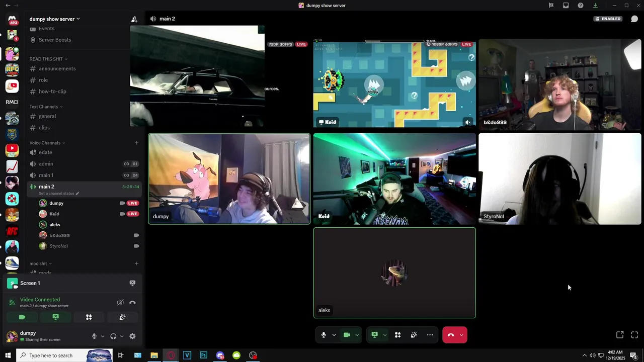Toggle screen share button in left voice panel
The height and width of the screenshot is (362, 644).
[x=55, y=317]
